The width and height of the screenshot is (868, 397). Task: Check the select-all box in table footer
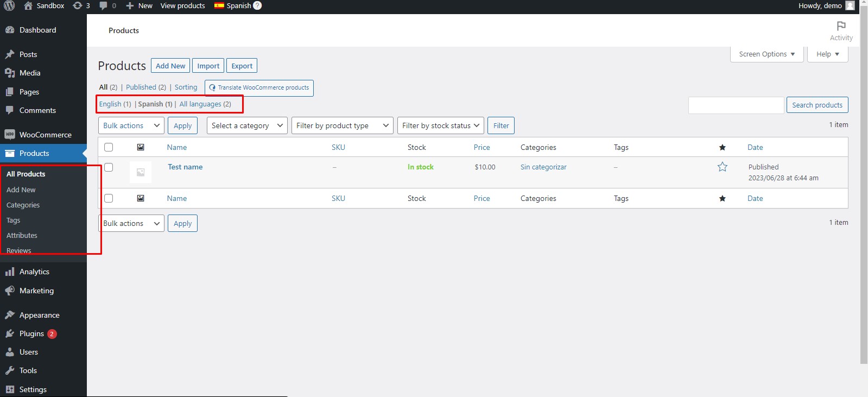pyautogui.click(x=109, y=198)
